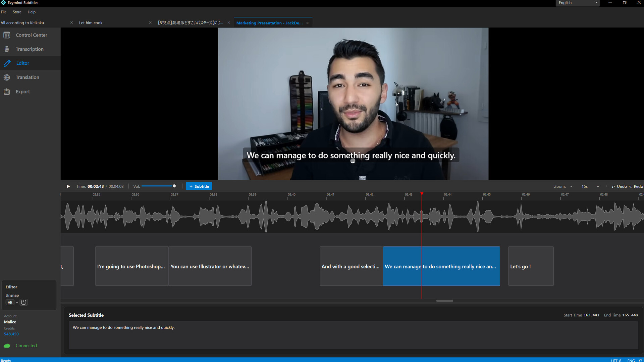The height and width of the screenshot is (362, 644).
Task: Open Translation globe icon
Action: [7, 77]
